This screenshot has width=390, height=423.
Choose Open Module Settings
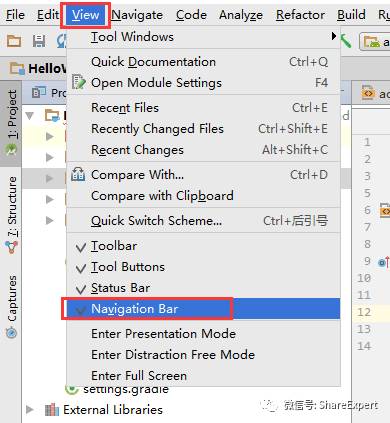tap(203, 83)
